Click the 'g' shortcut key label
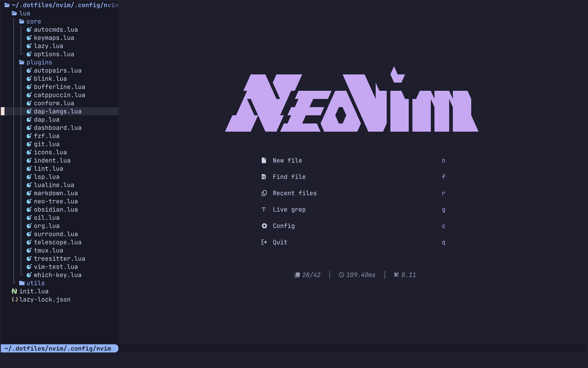Viewport: 588px width, 368px height. point(443,210)
